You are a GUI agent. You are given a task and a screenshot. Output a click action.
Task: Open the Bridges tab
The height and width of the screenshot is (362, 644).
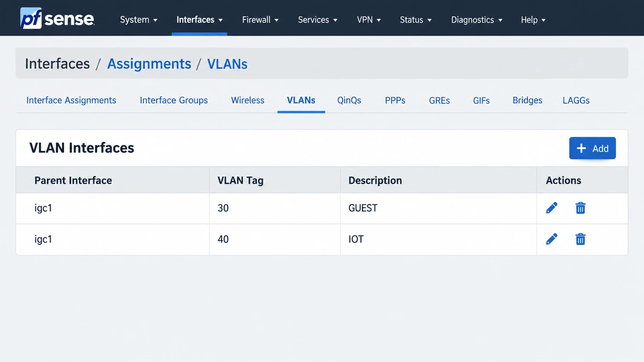pyautogui.click(x=527, y=100)
